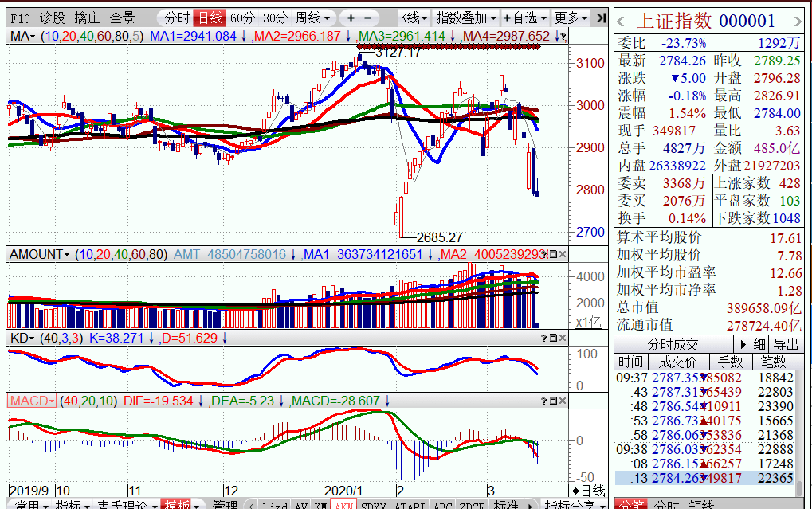Open the AMOUNT indicator dropdown
Viewport: 812px width, 509px height.
point(39,254)
